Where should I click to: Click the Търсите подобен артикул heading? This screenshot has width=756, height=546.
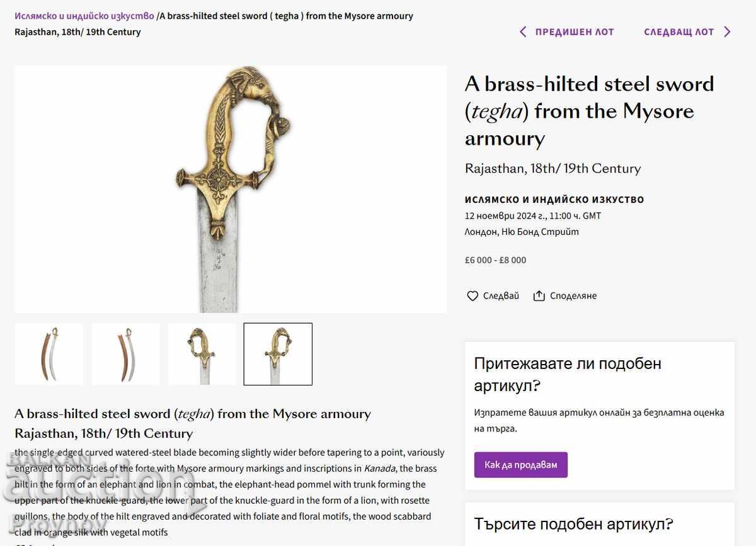click(573, 524)
